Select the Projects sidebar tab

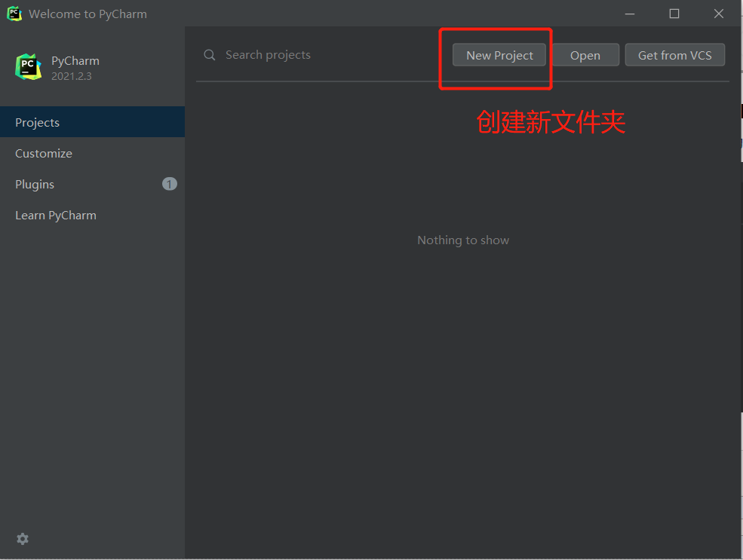(x=92, y=122)
